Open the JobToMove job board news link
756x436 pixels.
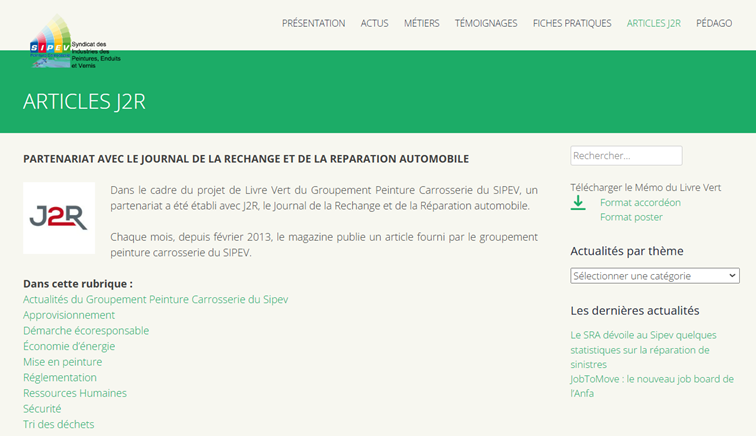click(652, 386)
